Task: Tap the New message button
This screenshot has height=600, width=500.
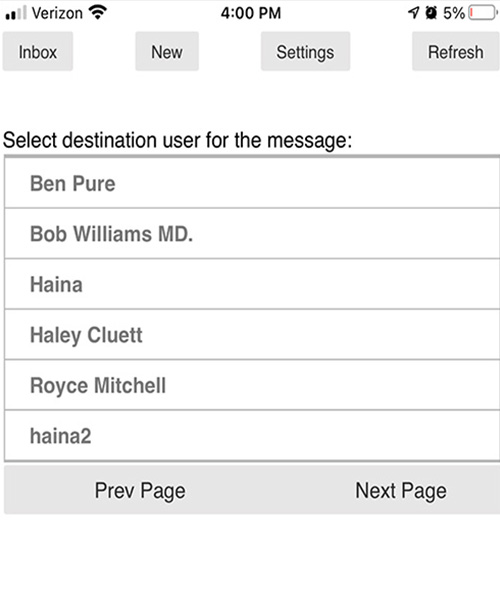Action: point(167,52)
